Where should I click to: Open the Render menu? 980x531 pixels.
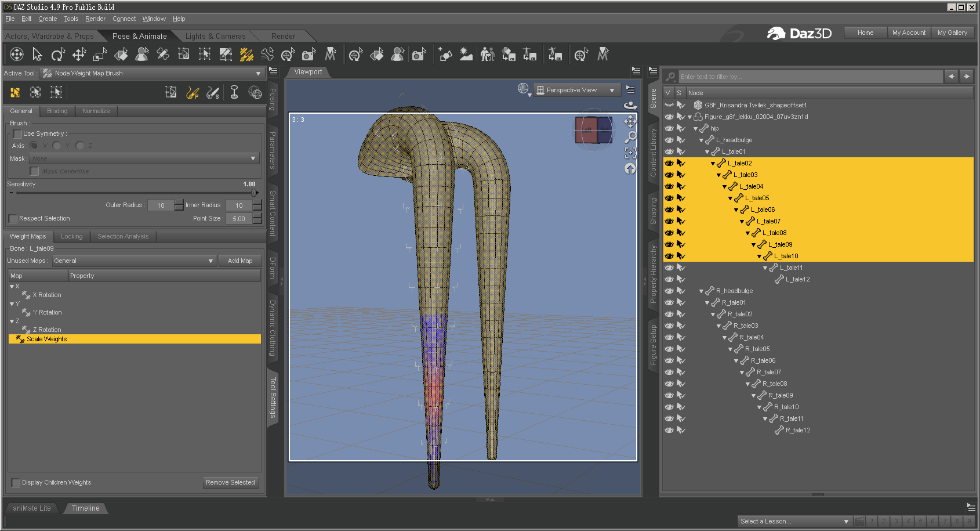click(x=95, y=19)
